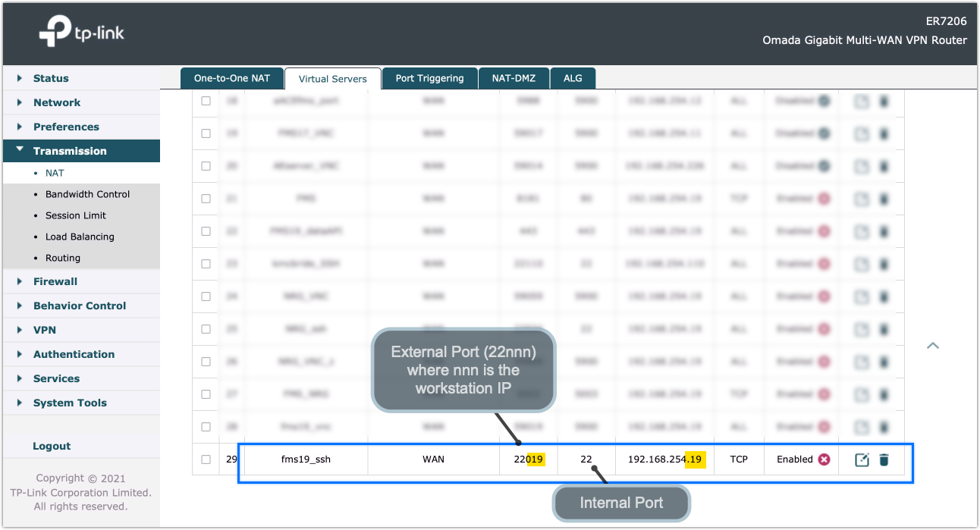Image resolution: width=980 pixels, height=530 pixels.
Task: Edit the row 23 entry forwarding to 192.168.254.110
Action: (x=862, y=264)
